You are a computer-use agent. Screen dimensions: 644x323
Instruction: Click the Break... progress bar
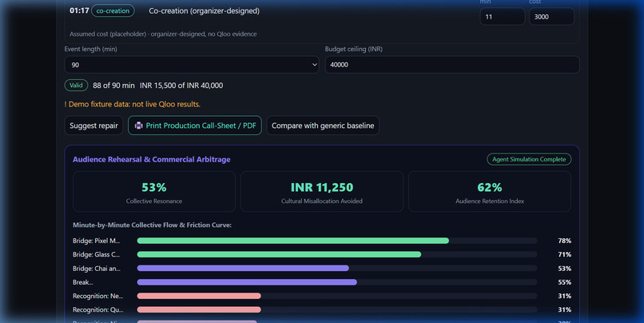337,282
